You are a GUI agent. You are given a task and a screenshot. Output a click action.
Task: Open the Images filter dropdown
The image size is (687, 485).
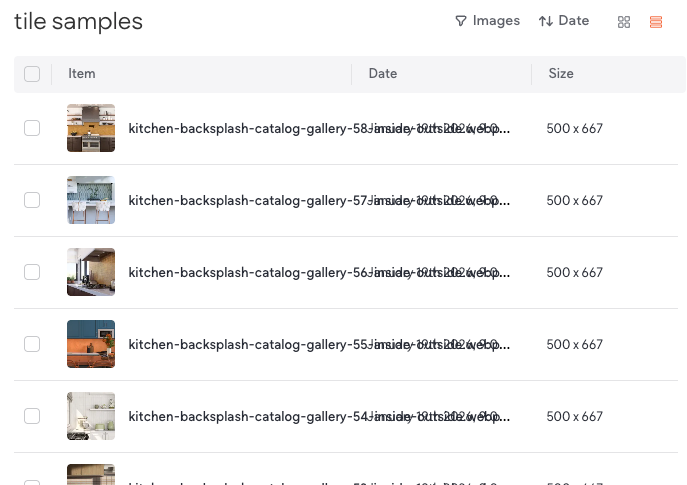(487, 21)
